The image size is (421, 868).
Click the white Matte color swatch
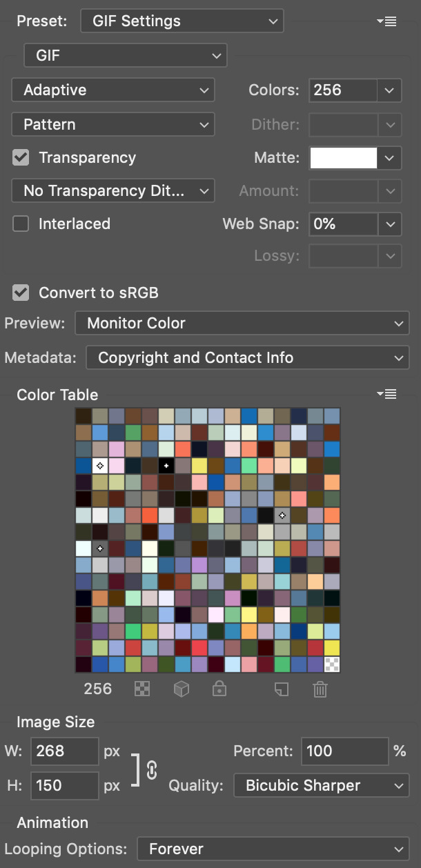click(343, 158)
